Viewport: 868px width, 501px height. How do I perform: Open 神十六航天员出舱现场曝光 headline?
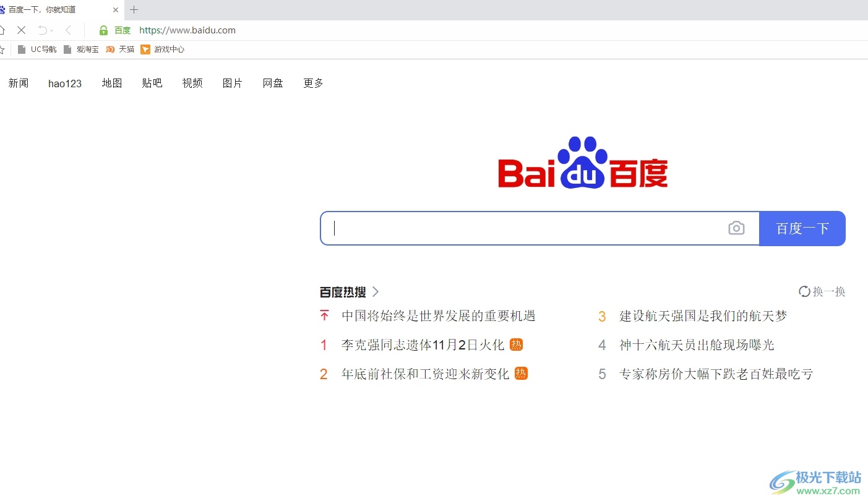(x=697, y=345)
